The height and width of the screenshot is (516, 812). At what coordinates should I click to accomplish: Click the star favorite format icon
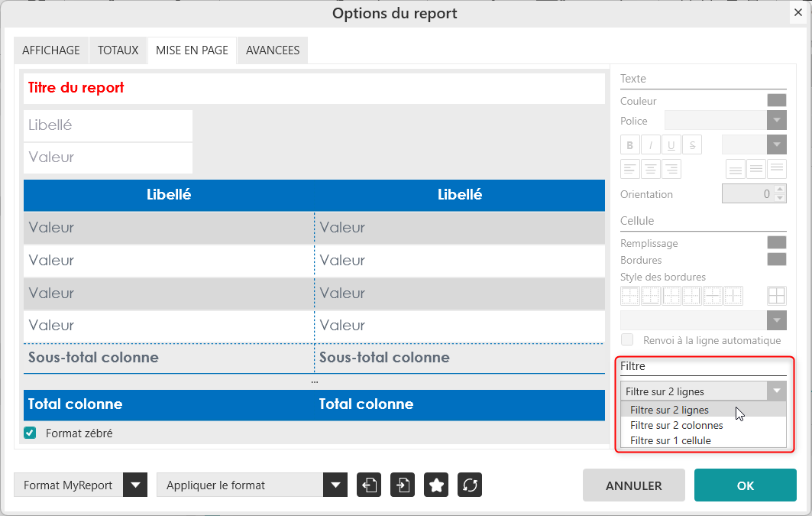tap(436, 485)
